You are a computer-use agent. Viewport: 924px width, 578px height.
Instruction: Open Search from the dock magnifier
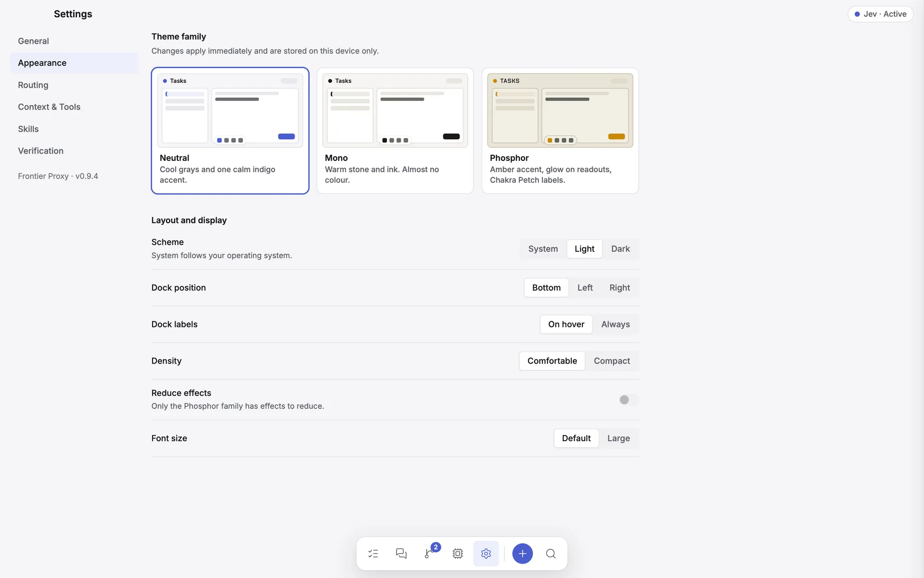click(551, 553)
